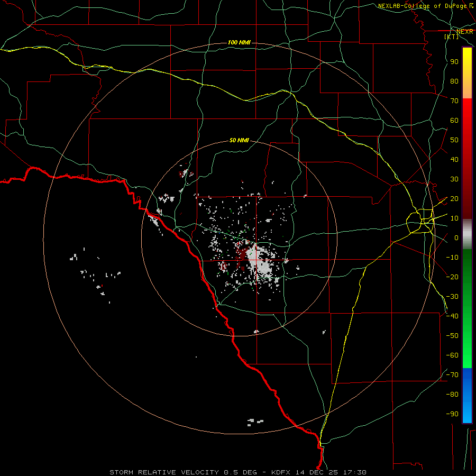Click the -50 value on the color scale
Screen dimensions: 476x476
point(452,336)
